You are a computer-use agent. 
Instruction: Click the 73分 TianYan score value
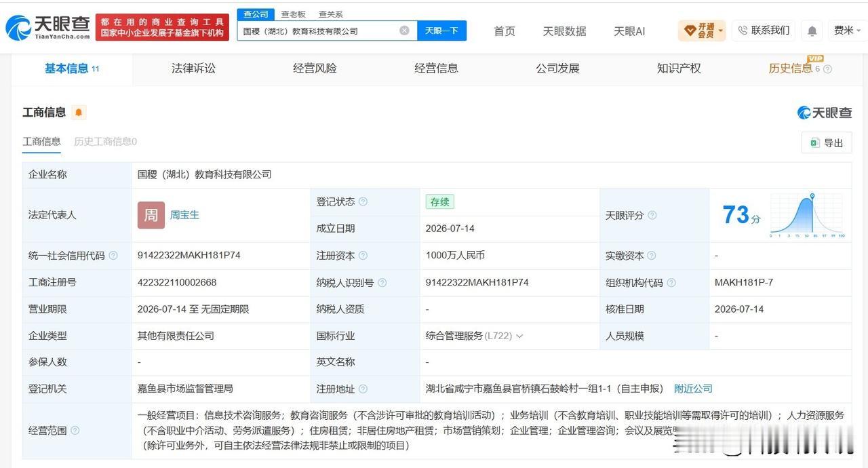(x=741, y=215)
